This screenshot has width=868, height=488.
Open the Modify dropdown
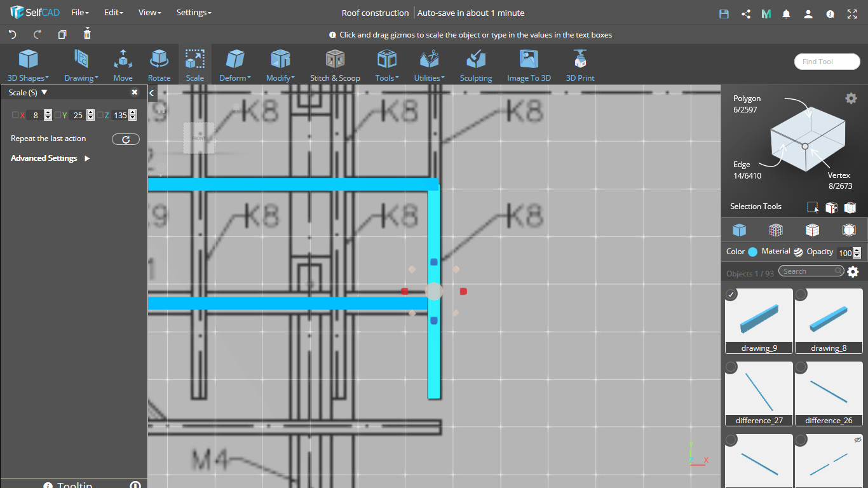280,65
